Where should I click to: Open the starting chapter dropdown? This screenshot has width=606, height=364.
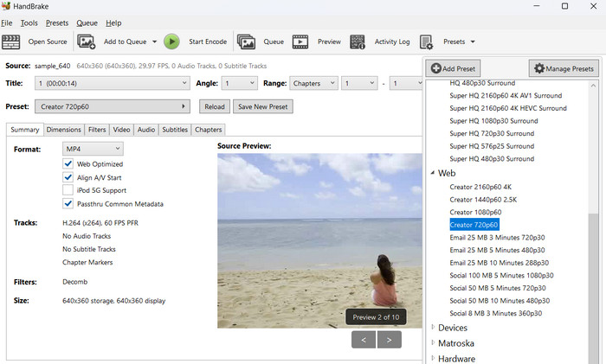[x=359, y=83]
